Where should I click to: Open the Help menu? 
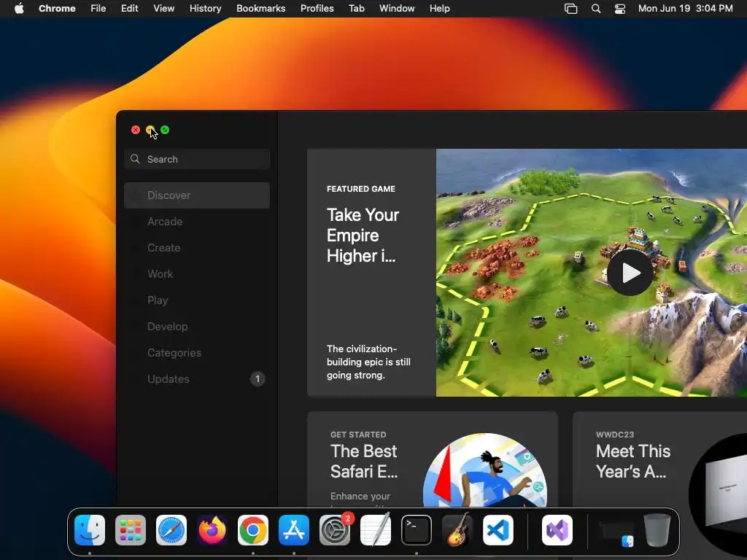pos(439,9)
